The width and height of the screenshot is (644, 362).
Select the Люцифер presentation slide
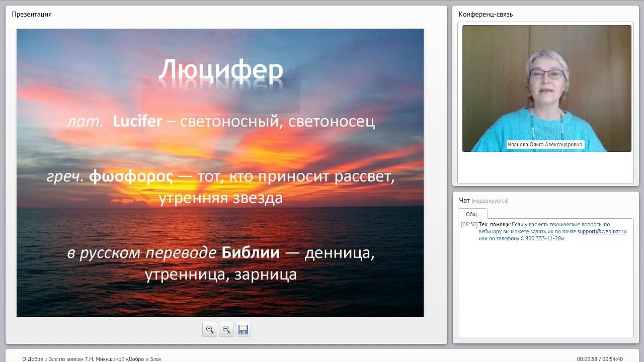(x=220, y=172)
